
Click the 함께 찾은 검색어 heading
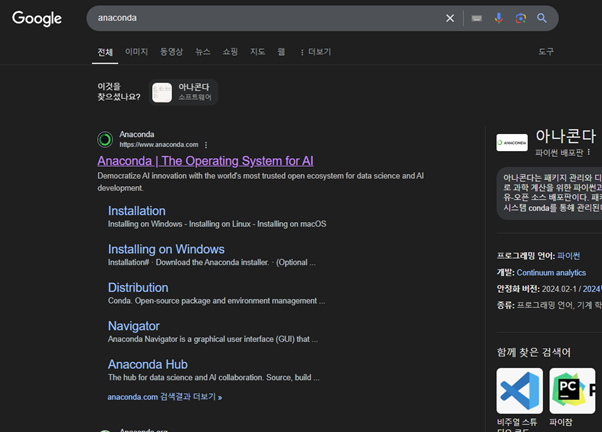click(534, 353)
